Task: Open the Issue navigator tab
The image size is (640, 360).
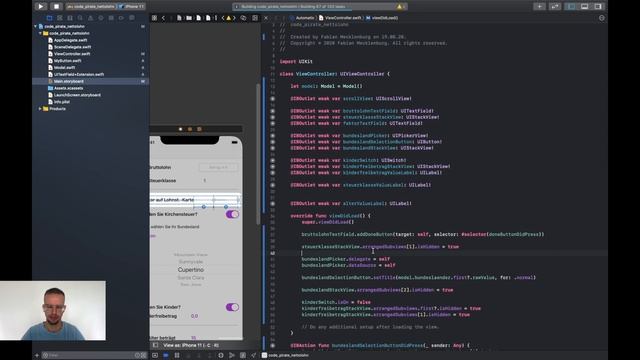Action: (90, 18)
